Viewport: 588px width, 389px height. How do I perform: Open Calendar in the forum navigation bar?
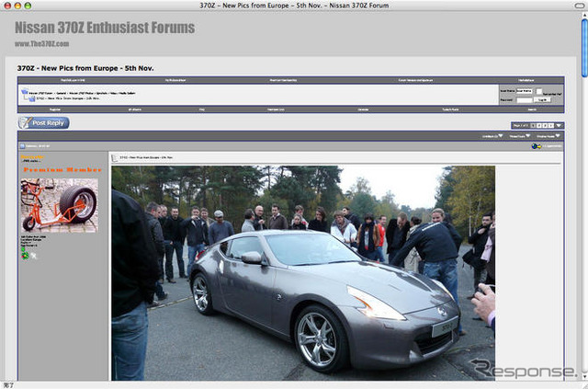click(x=363, y=109)
